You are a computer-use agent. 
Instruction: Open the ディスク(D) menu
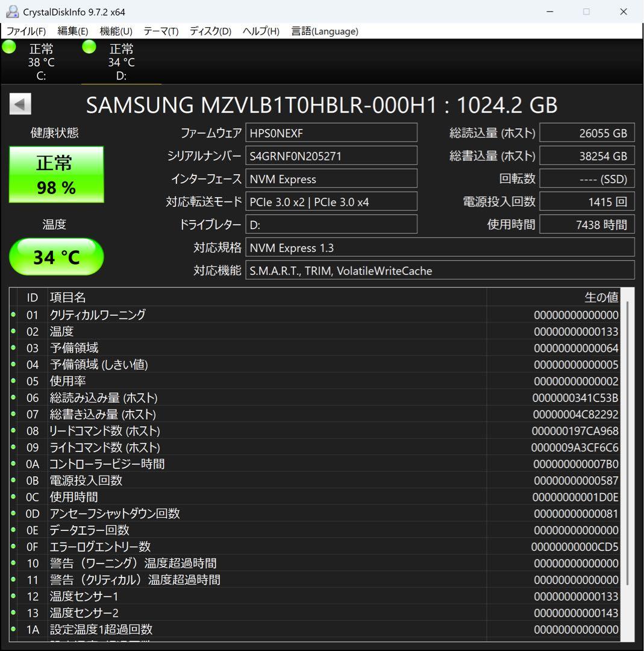pyautogui.click(x=210, y=31)
